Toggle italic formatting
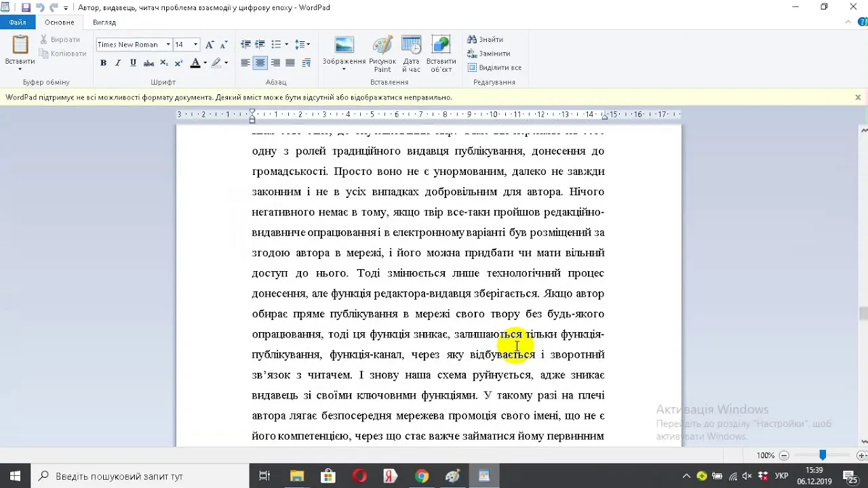The image size is (868, 488). coord(118,63)
